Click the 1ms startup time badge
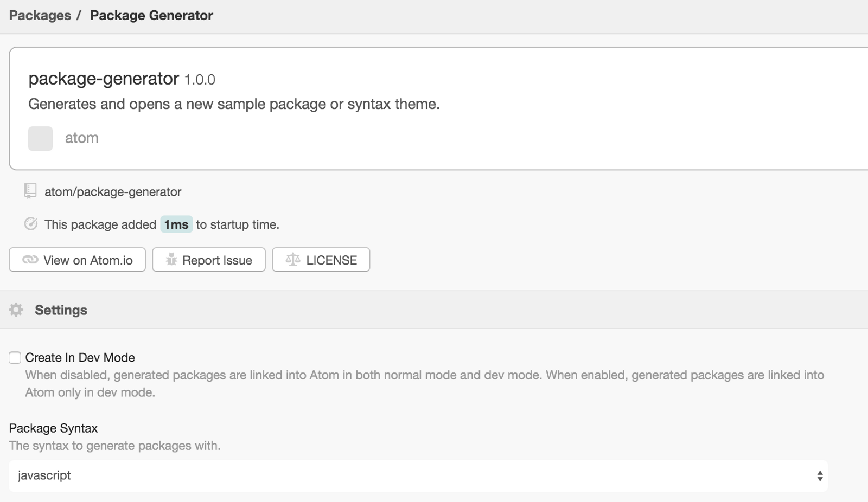The width and height of the screenshot is (868, 502). pos(176,224)
